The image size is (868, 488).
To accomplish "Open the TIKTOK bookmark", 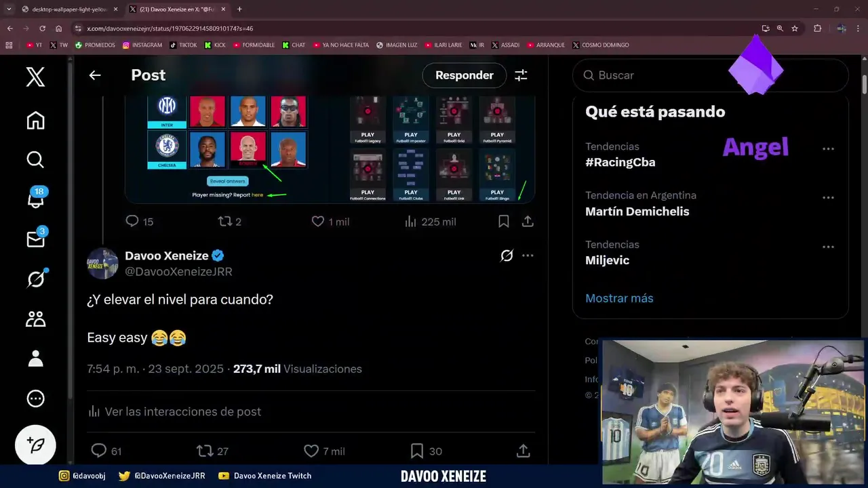I will point(183,45).
